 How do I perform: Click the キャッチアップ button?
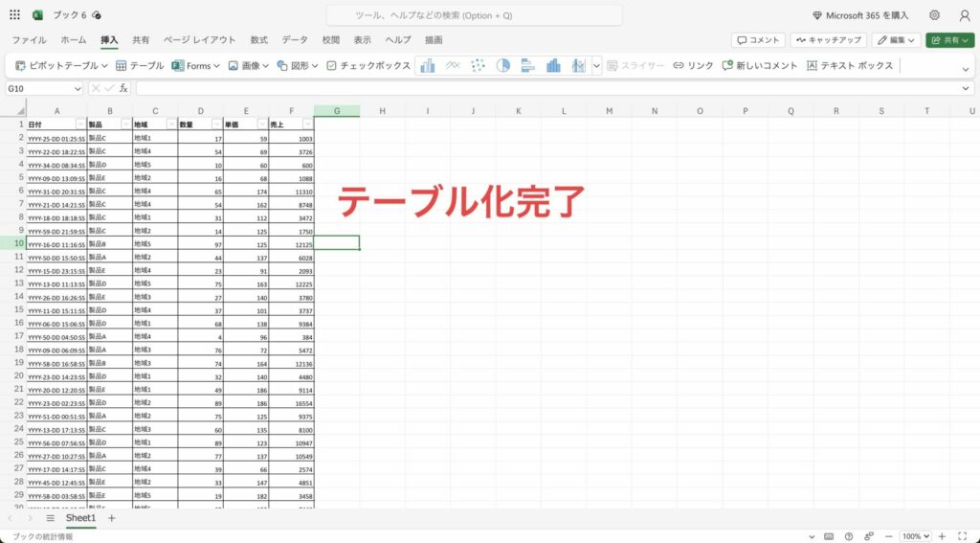(x=828, y=40)
